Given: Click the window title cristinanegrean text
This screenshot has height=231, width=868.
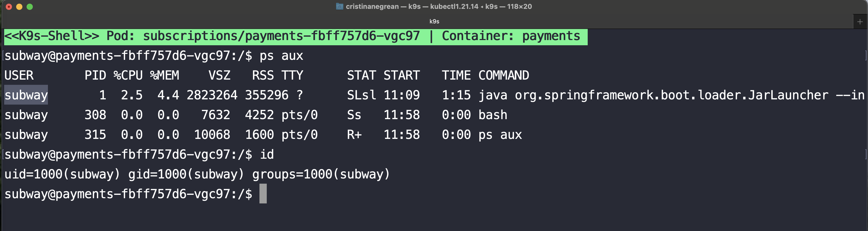Looking at the screenshot, I should coord(372,7).
